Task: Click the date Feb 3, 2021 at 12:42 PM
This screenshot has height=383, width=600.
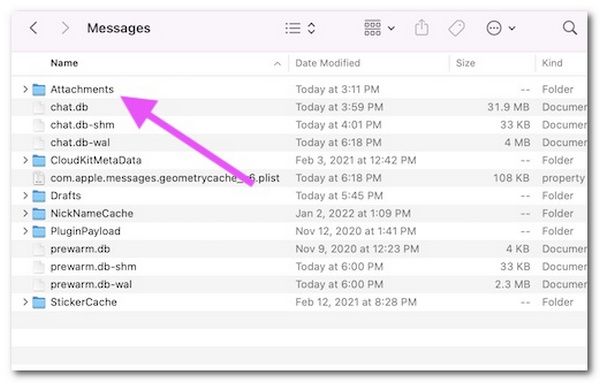Action: point(355,160)
